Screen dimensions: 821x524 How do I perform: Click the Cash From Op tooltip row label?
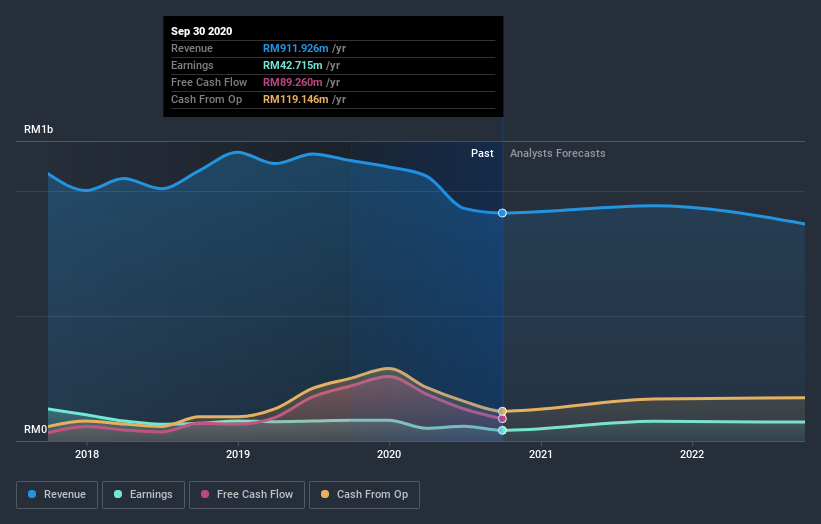point(206,99)
